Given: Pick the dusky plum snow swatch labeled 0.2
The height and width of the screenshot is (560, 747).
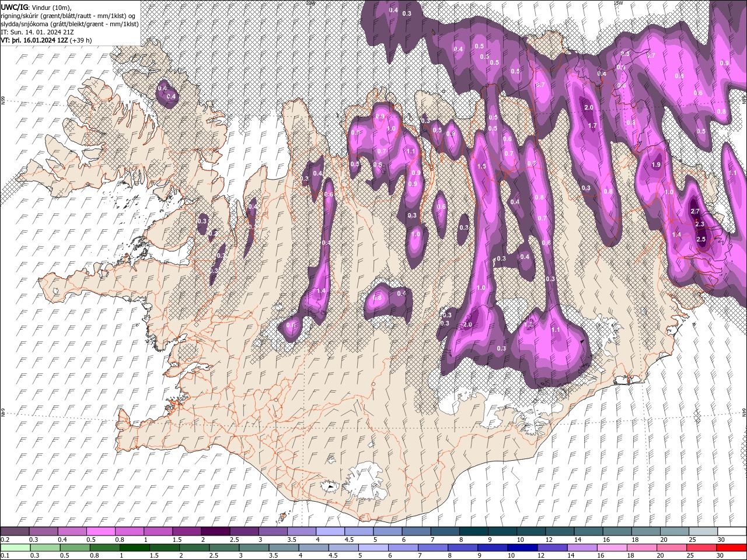Looking at the screenshot, I should tap(15, 531).
